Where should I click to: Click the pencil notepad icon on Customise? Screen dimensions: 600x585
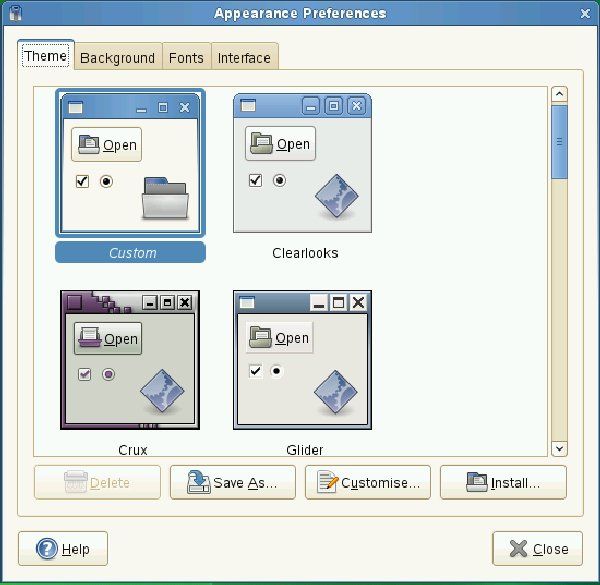click(x=328, y=482)
